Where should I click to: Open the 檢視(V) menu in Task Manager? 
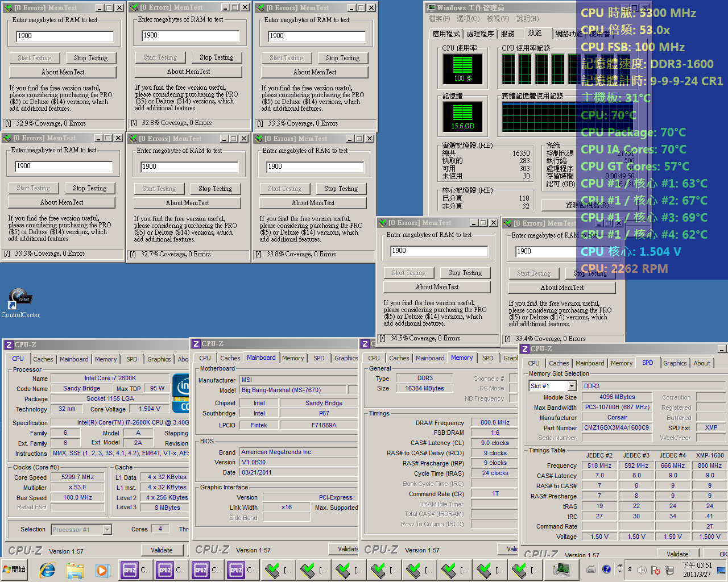coord(498,19)
